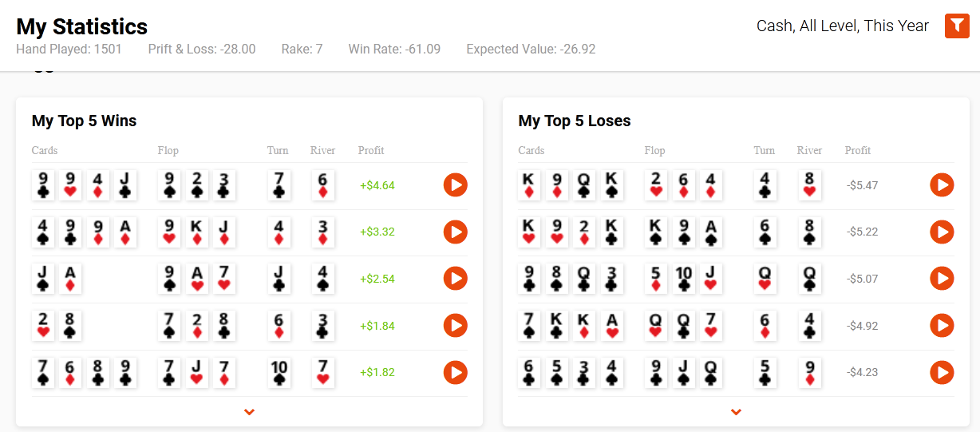Play replay of the -$5.47 losing hand
Screen dimensions: 980x432
pos(942,185)
